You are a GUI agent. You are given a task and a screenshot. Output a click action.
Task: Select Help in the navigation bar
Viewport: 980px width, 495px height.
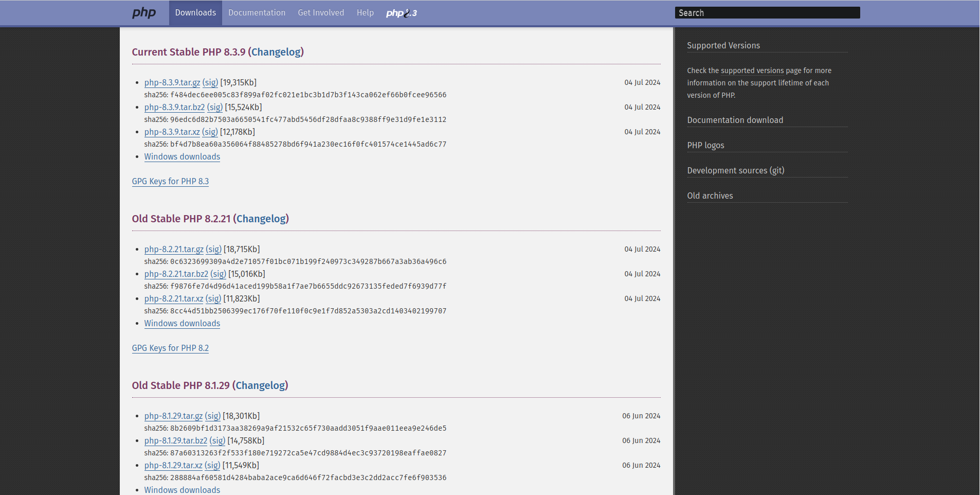click(x=365, y=13)
